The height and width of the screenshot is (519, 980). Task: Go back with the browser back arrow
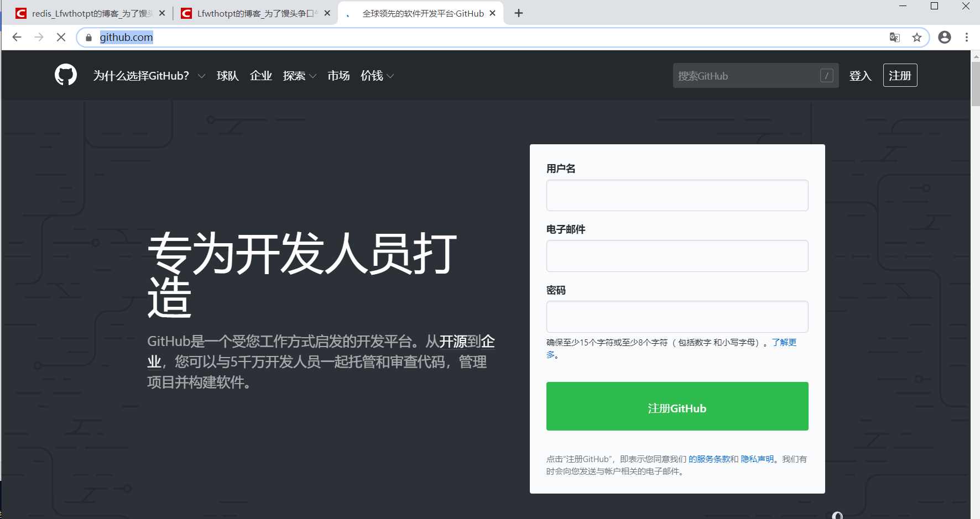17,37
